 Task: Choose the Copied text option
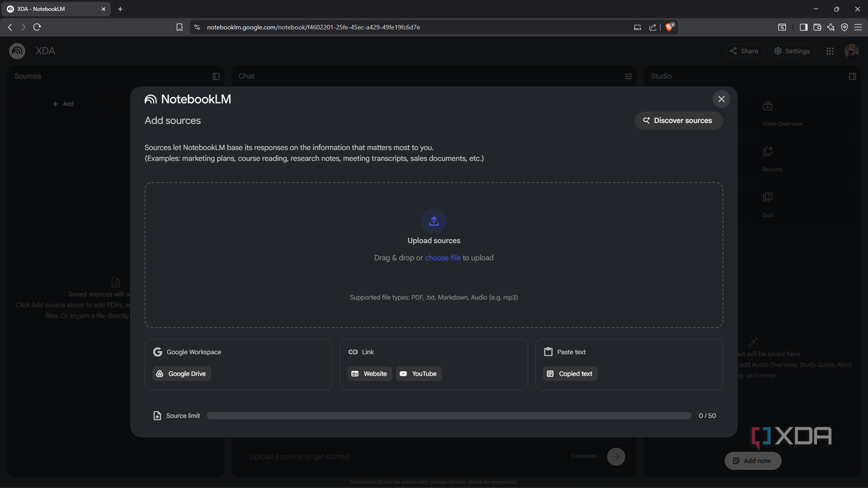point(570,374)
